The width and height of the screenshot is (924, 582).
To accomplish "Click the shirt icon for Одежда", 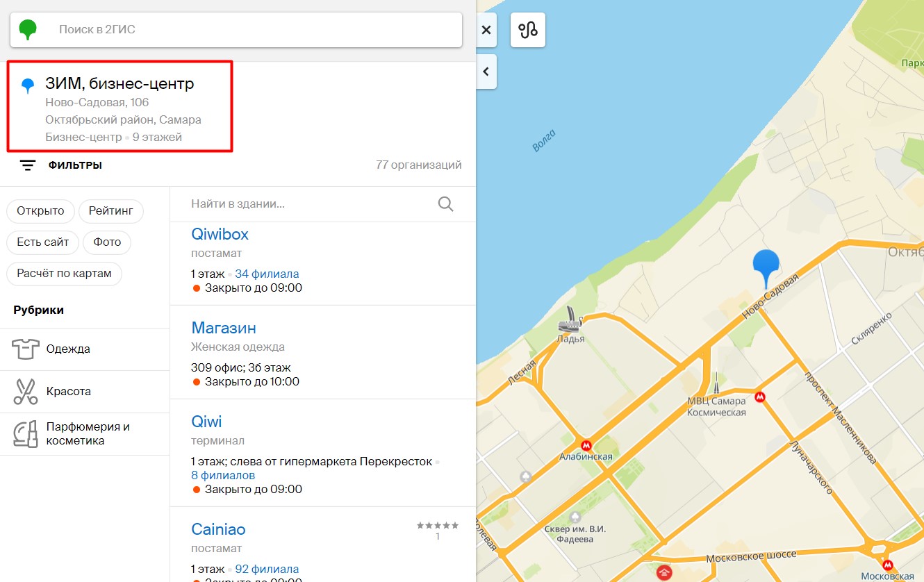I will (x=25, y=349).
